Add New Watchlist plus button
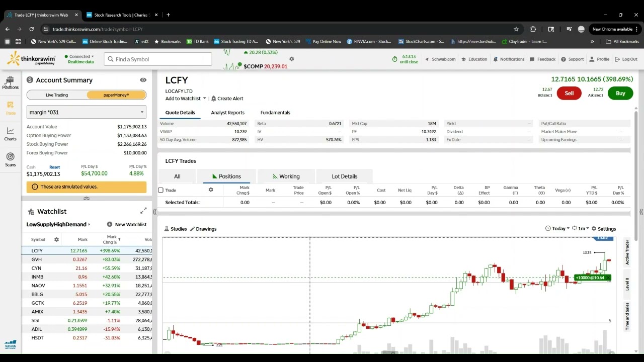This screenshot has height=362, width=644. click(127, 225)
